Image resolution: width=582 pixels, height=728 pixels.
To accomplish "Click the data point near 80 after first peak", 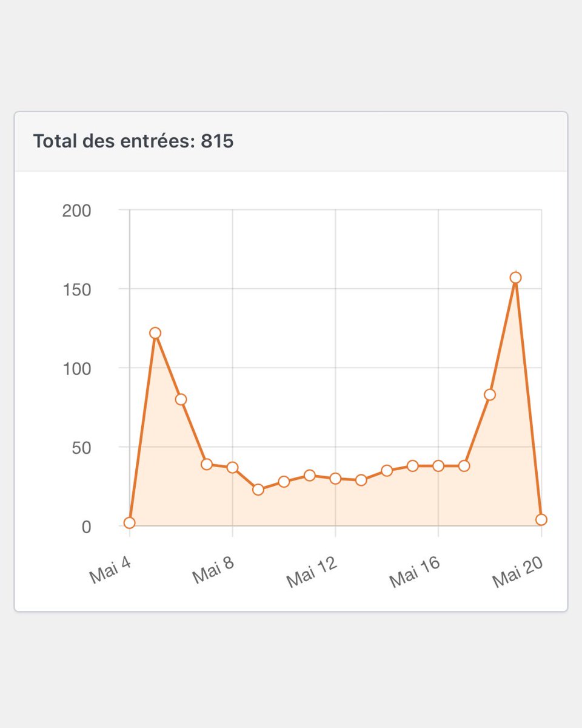I will 181,399.
